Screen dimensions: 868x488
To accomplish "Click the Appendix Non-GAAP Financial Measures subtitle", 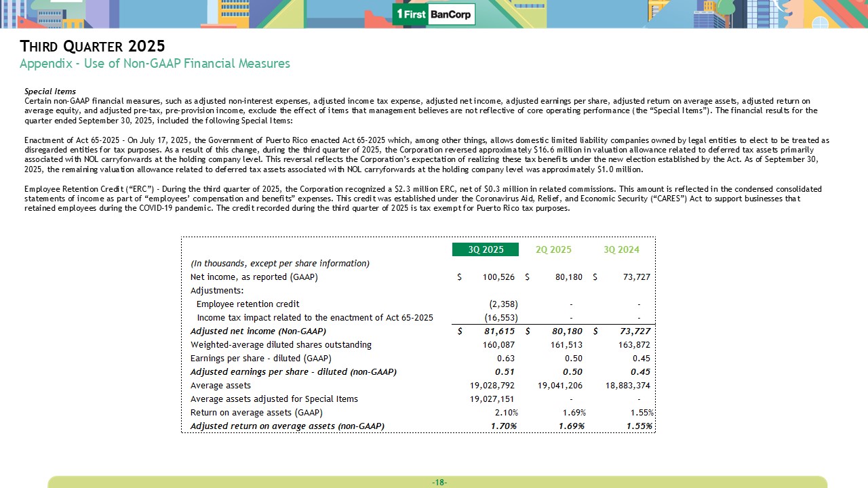I will coord(155,64).
